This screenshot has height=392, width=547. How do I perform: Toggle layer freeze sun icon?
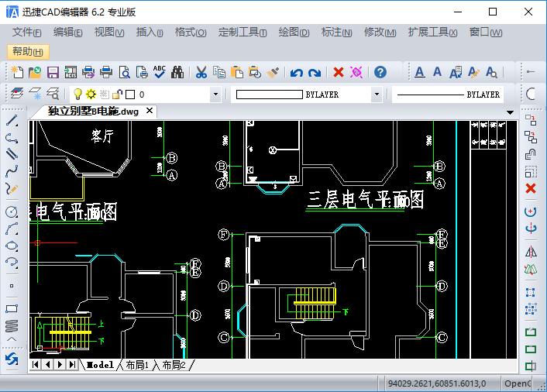[91, 95]
